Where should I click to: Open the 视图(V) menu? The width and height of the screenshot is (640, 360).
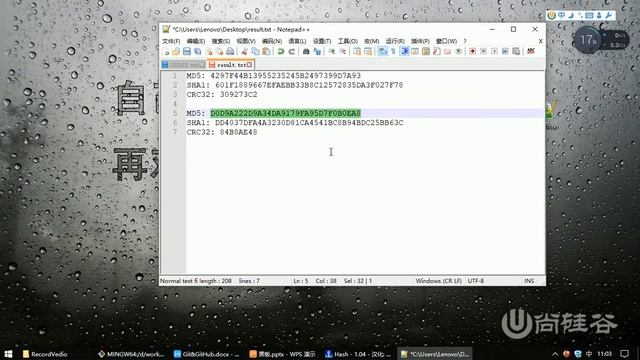point(246,41)
